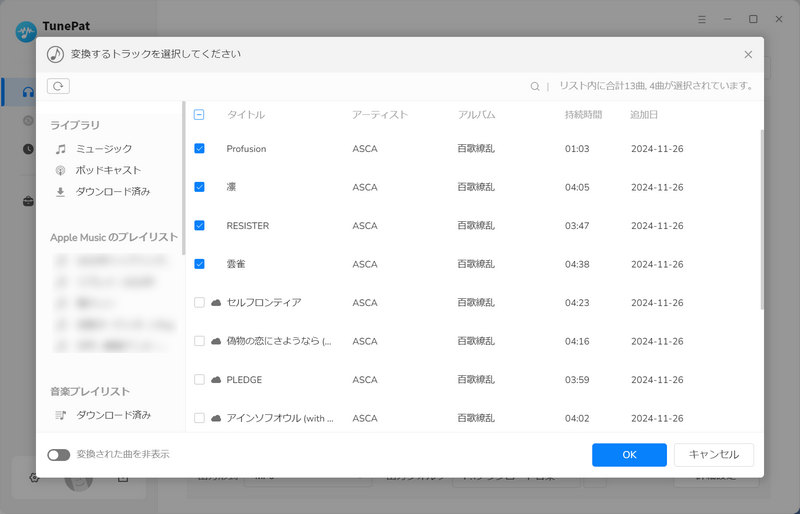The height and width of the screenshot is (514, 800).
Task: Uncheck the Profusion track checkbox
Action: pyautogui.click(x=199, y=149)
